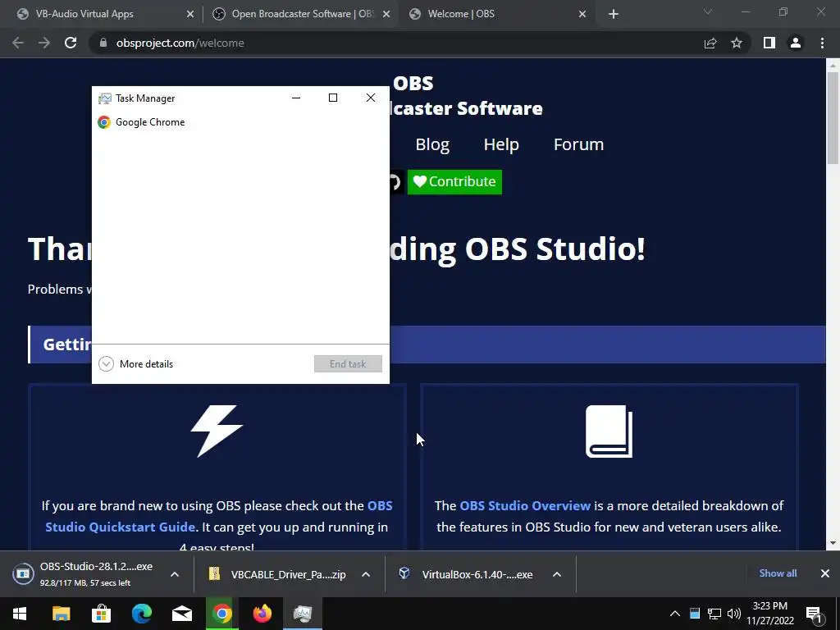Viewport: 840px width, 630px height.
Task: Open Chrome profile avatar menu
Action: click(796, 43)
